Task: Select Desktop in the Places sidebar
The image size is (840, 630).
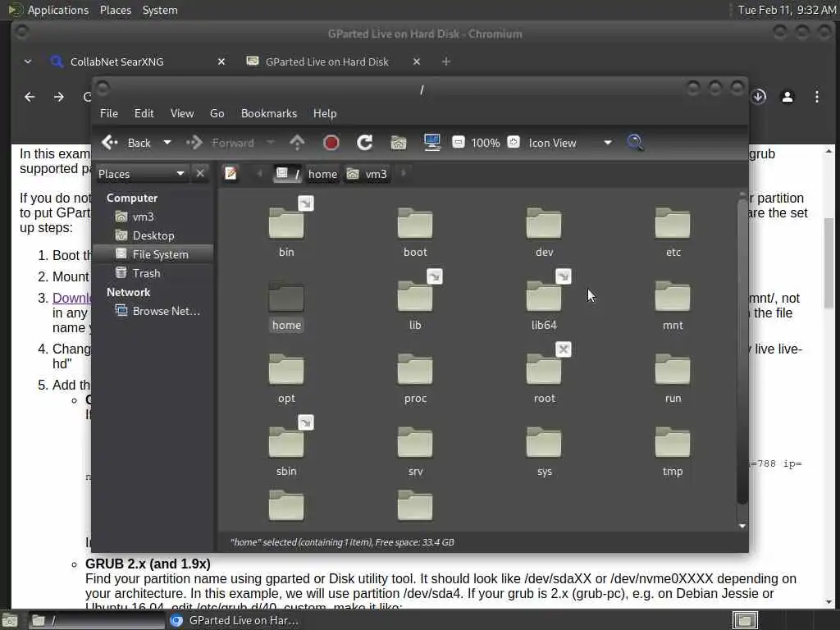Action: point(153,235)
